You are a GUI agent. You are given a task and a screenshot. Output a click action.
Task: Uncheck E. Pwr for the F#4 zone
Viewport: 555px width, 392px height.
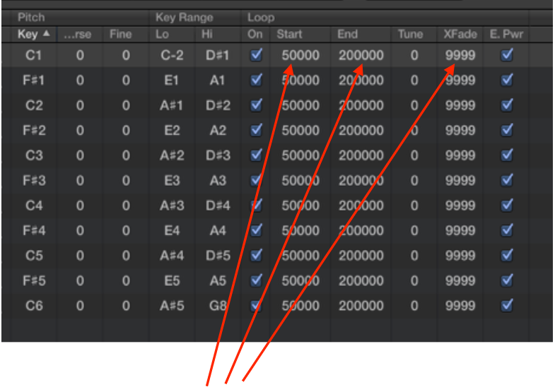pyautogui.click(x=507, y=230)
